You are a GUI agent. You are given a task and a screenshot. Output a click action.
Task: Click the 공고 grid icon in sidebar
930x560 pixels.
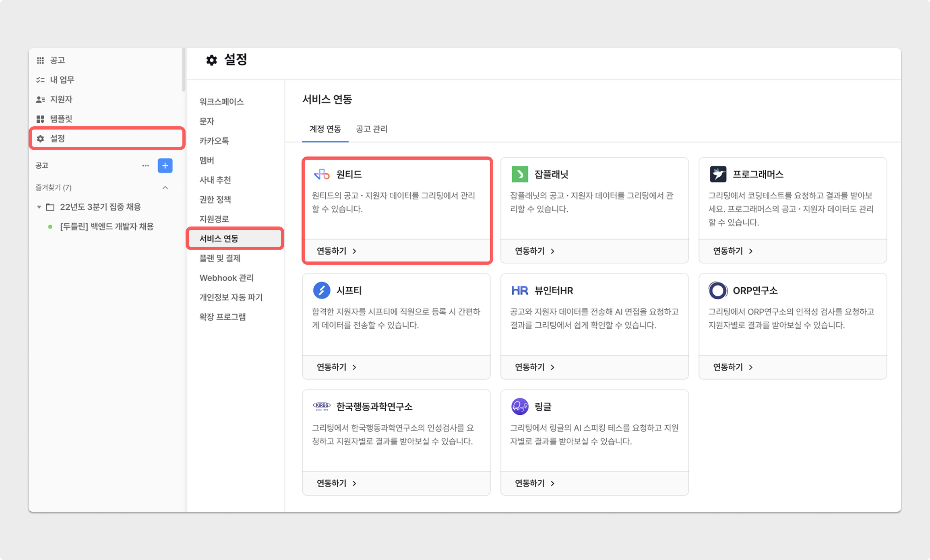pos(40,60)
